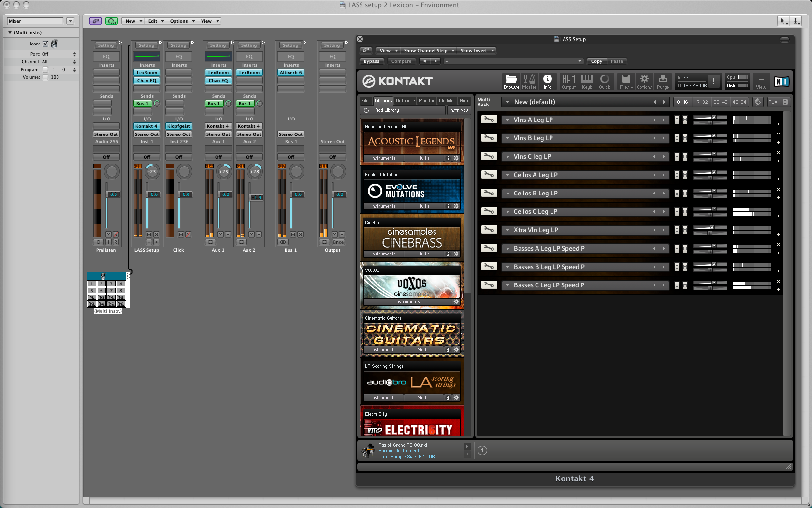This screenshot has height=508, width=812.
Task: Expand Vlns C leg LP instrument arrow
Action: pyautogui.click(x=507, y=157)
